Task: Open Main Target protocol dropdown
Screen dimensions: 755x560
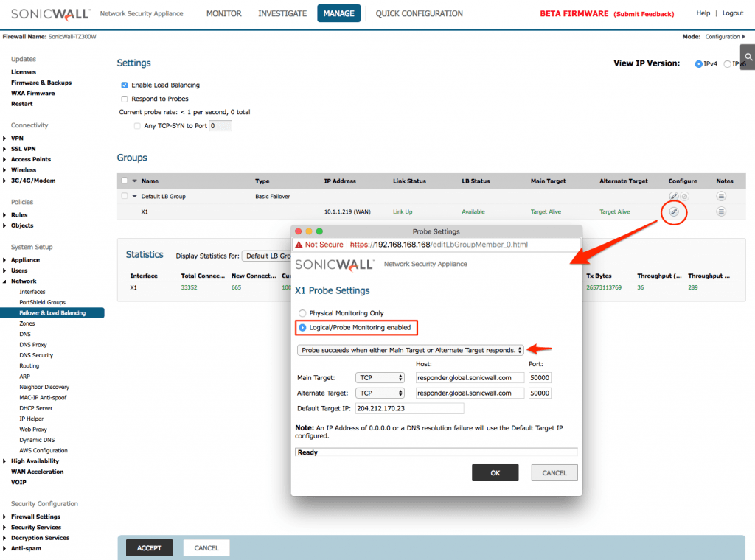Action: (380, 378)
